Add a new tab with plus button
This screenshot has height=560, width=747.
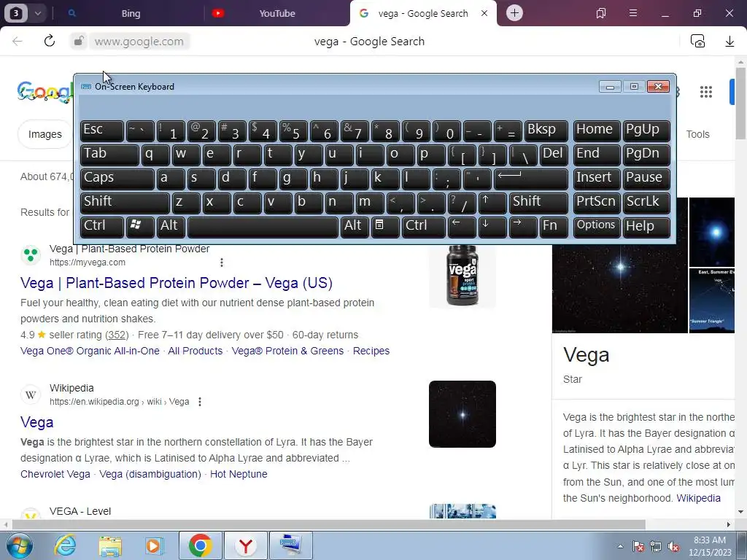[x=514, y=13]
